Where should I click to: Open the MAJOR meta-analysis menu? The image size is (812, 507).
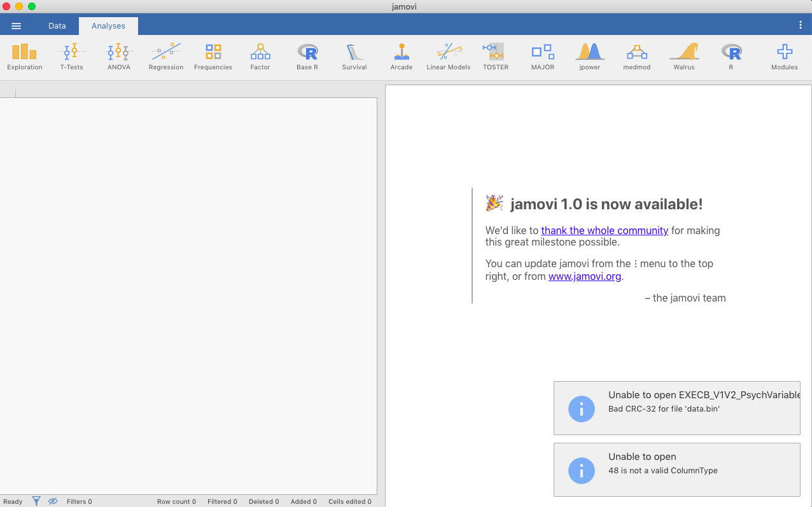(x=543, y=57)
